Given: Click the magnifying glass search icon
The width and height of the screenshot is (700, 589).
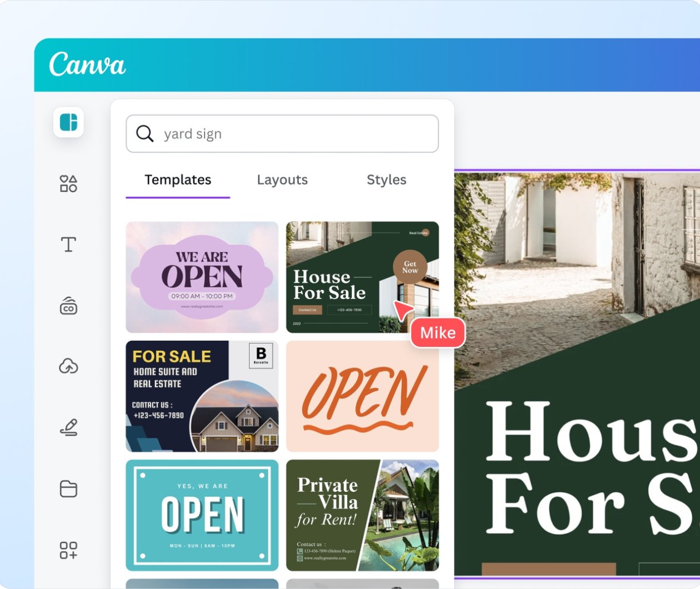Looking at the screenshot, I should click(x=144, y=134).
